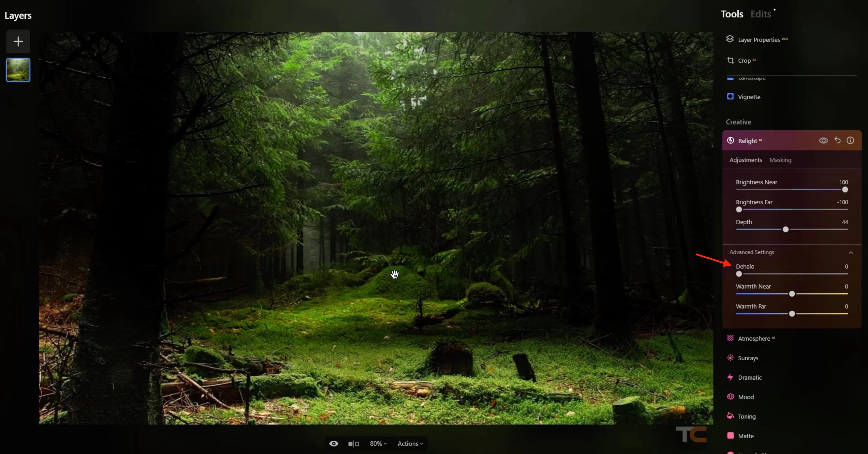Open the Toning tool
The width and height of the screenshot is (868, 454).
746,417
